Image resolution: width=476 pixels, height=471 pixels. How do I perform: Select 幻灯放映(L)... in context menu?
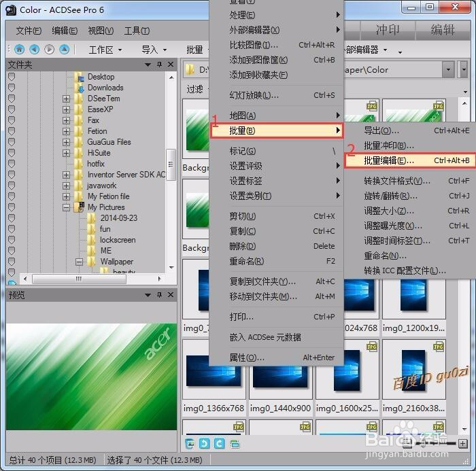pyautogui.click(x=276, y=95)
